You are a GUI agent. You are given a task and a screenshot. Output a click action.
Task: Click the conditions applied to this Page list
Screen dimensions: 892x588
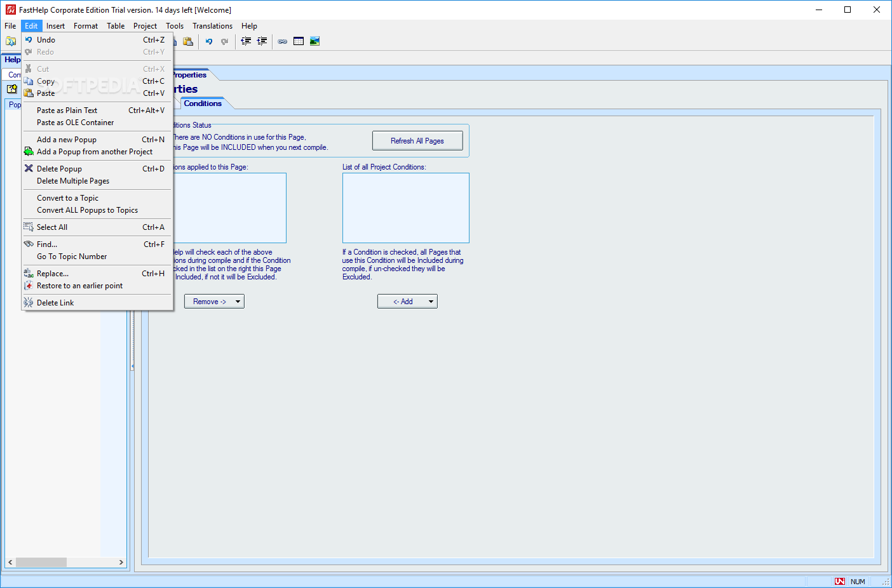click(229, 208)
